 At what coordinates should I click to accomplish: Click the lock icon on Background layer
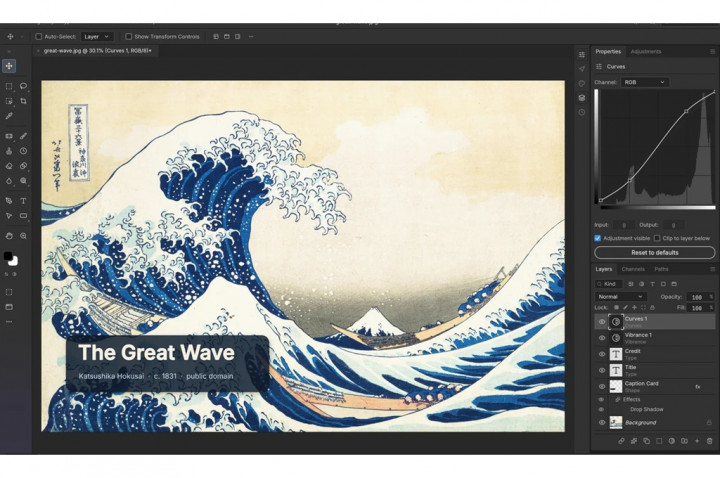pyautogui.click(x=709, y=422)
